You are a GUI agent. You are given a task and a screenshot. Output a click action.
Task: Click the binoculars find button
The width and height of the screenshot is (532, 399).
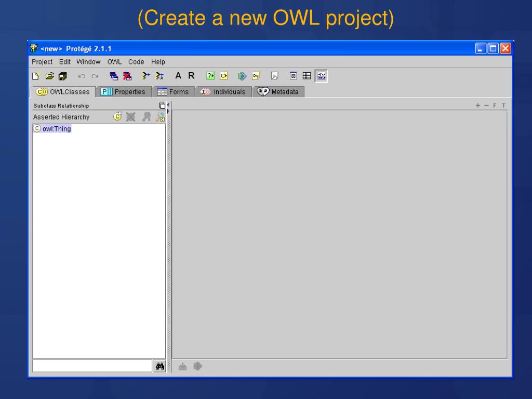click(x=160, y=366)
